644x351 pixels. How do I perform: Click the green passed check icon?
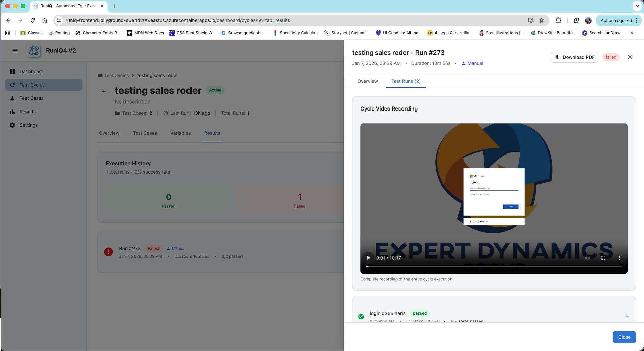361,317
